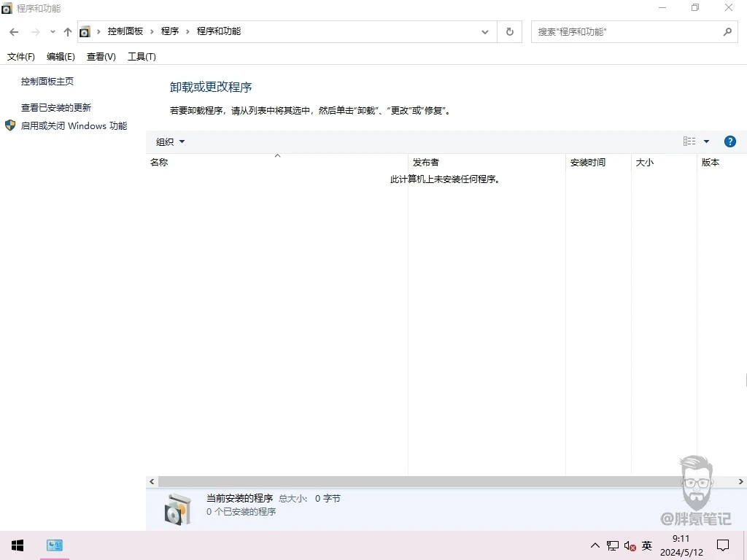747x560 pixels.
Task: Click the Control Panel taskbar icon
Action: 54,545
